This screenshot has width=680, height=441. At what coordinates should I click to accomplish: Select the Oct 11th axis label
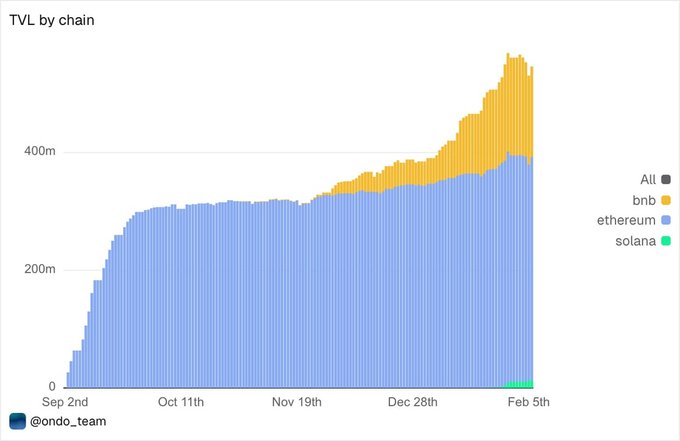click(181, 402)
